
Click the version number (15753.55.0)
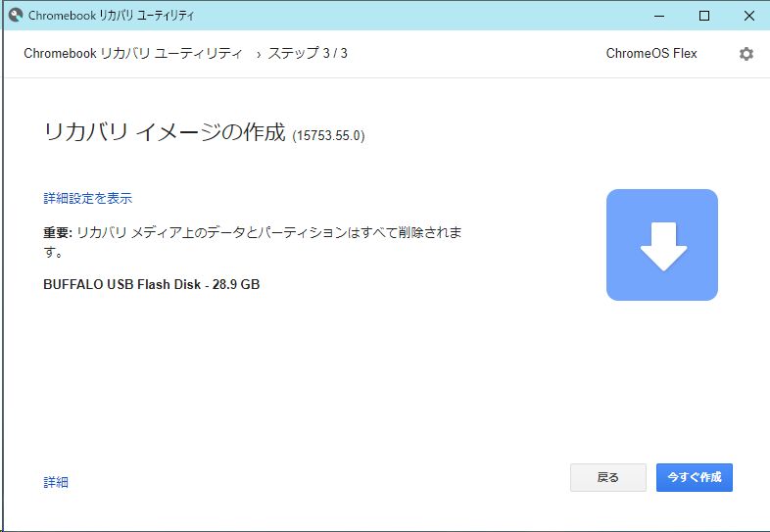point(328,135)
